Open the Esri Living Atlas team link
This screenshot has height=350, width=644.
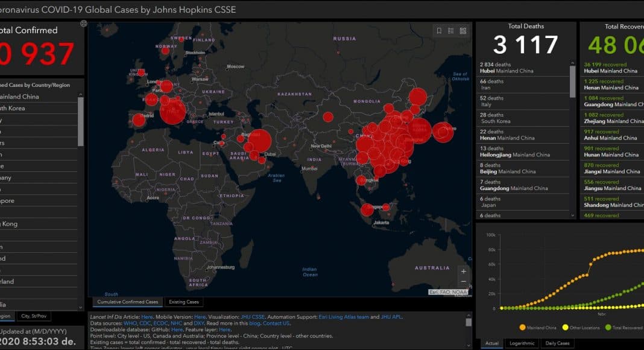click(x=344, y=317)
